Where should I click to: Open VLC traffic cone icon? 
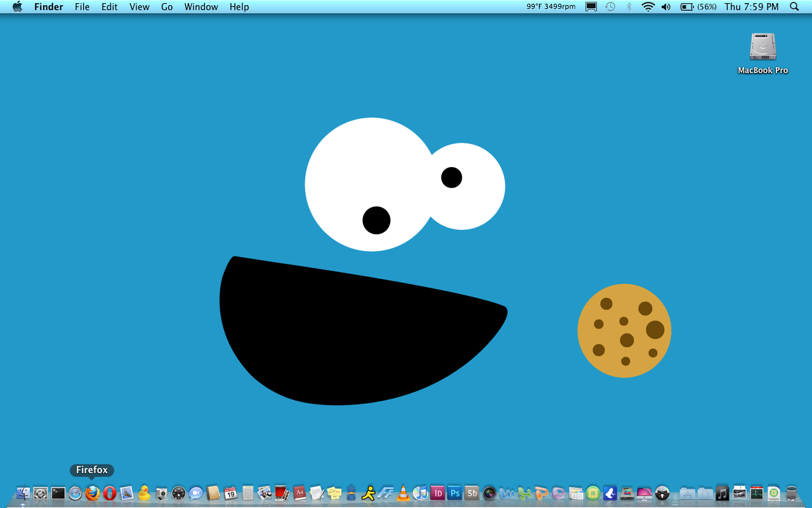[x=403, y=493]
